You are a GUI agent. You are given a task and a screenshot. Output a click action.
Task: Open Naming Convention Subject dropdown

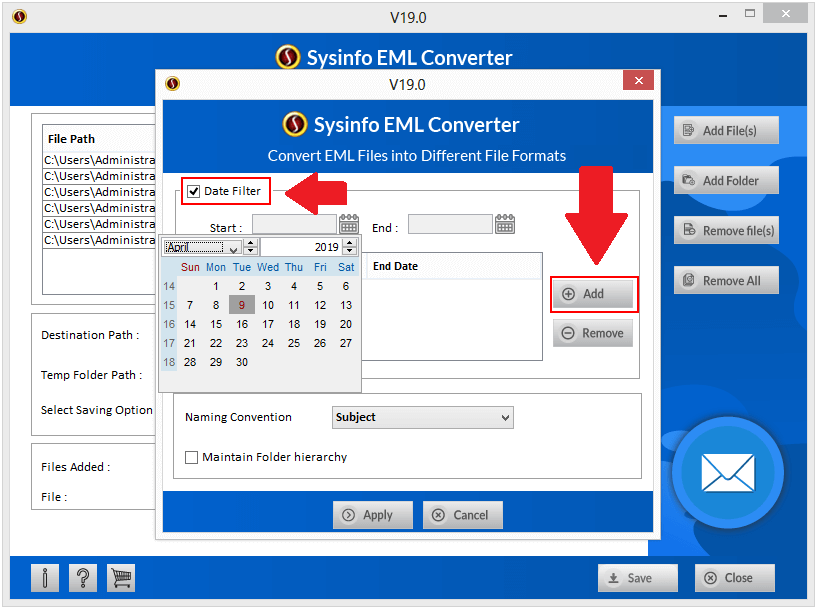click(423, 417)
